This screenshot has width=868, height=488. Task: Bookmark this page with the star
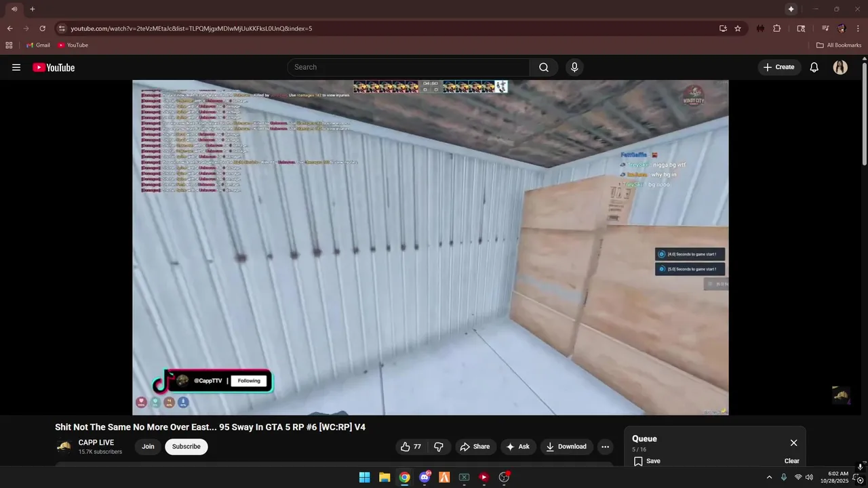pos(738,28)
